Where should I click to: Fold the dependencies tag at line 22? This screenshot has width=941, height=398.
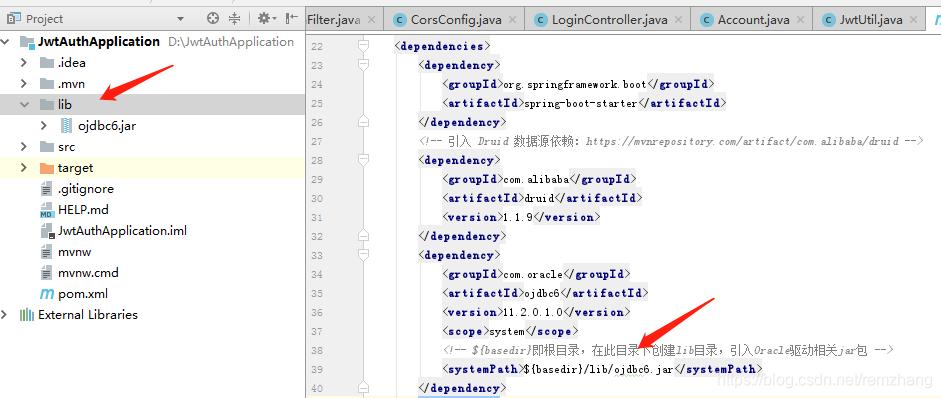click(x=362, y=46)
